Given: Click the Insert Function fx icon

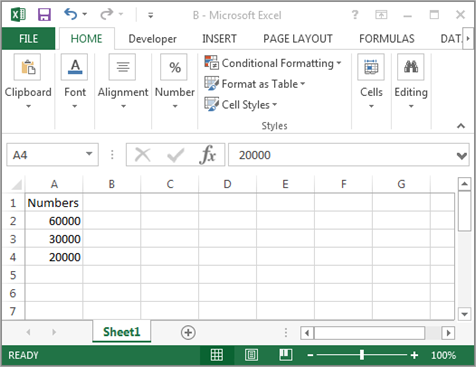Looking at the screenshot, I should 208,155.
